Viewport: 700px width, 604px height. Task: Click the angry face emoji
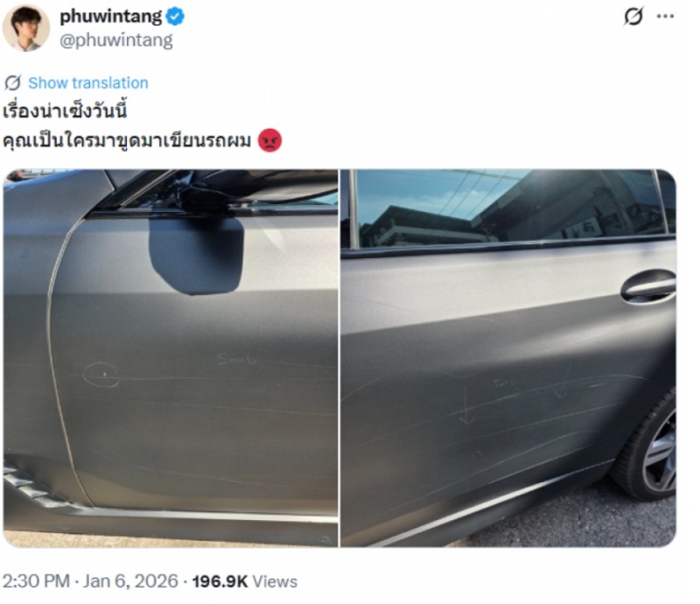269,141
